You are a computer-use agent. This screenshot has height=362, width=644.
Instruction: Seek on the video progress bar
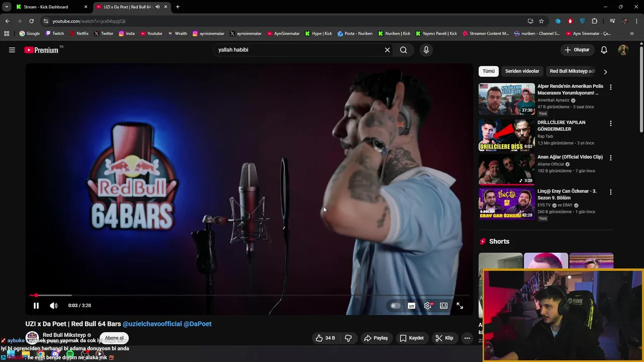tap(249, 295)
